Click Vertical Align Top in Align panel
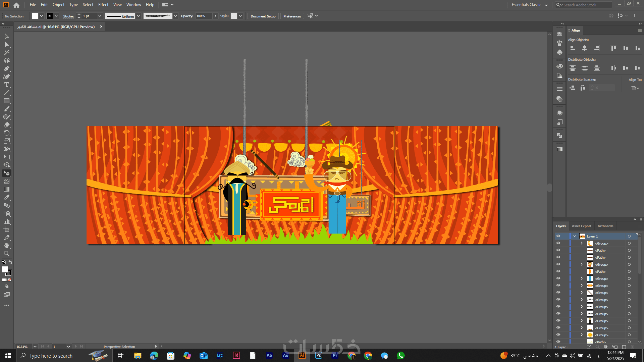This screenshot has width=644, height=362. (x=613, y=48)
